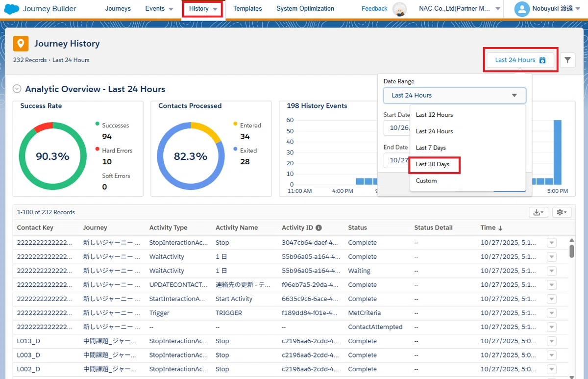Open the filter funnel icon
This screenshot has height=379, width=588.
click(x=567, y=60)
